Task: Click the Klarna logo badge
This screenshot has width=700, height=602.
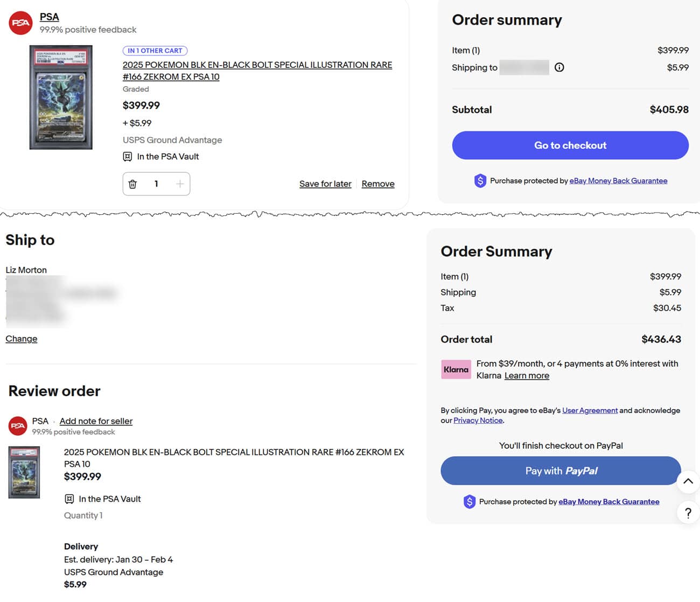Action: pyautogui.click(x=456, y=369)
